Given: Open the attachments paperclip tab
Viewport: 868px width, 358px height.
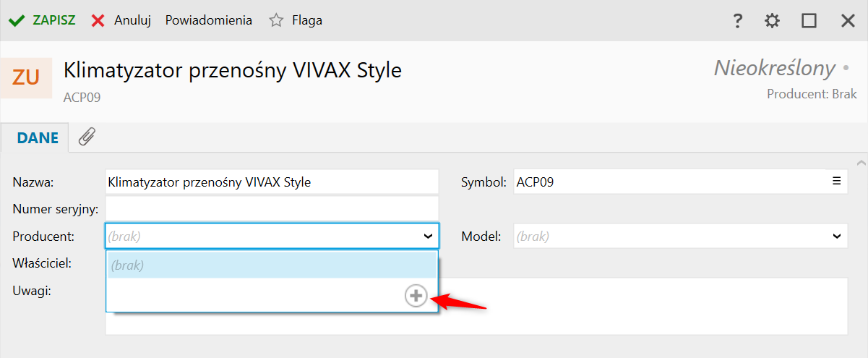Looking at the screenshot, I should pyautogui.click(x=87, y=137).
